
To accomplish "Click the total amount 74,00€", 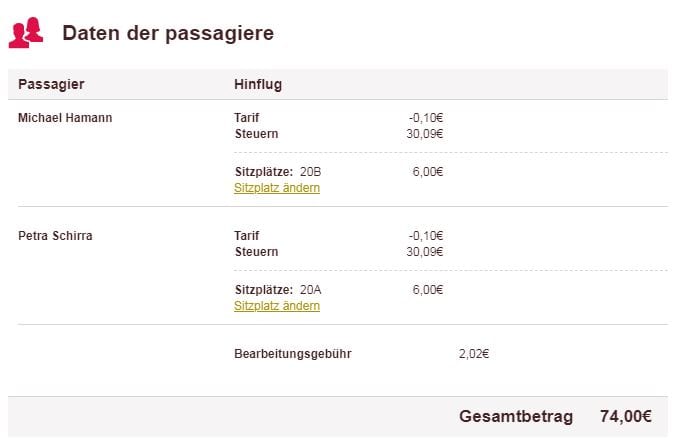I will 625,417.
